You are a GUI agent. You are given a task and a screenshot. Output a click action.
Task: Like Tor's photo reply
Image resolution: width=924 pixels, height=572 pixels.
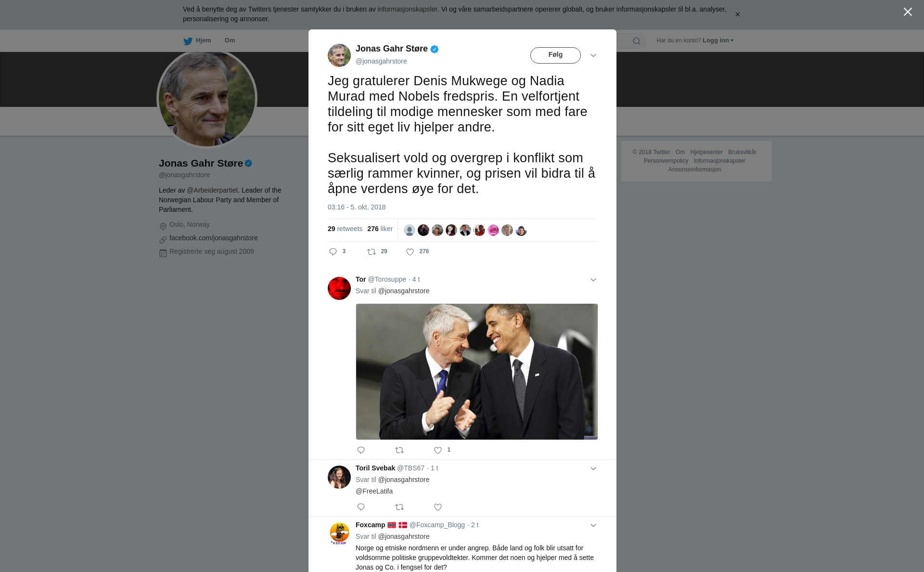pos(438,450)
